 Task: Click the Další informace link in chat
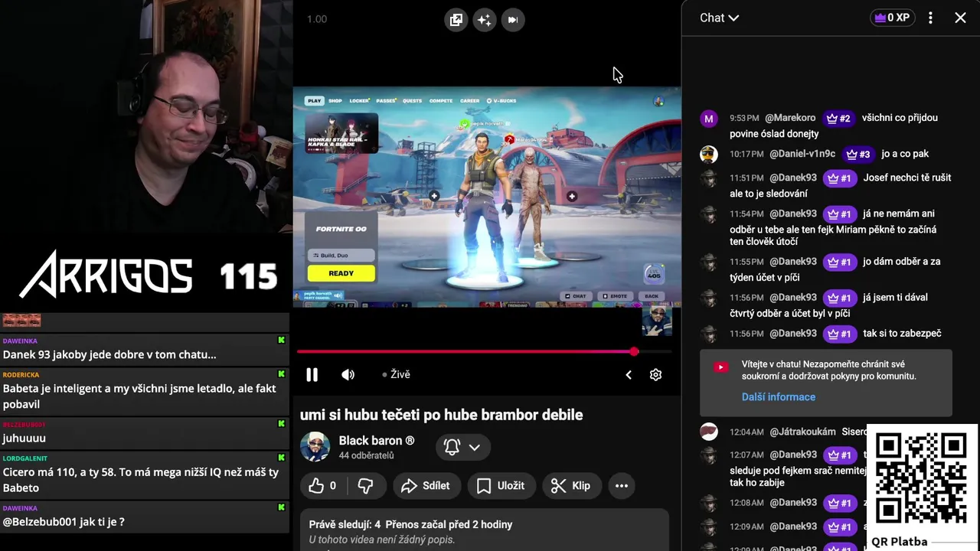click(x=779, y=396)
